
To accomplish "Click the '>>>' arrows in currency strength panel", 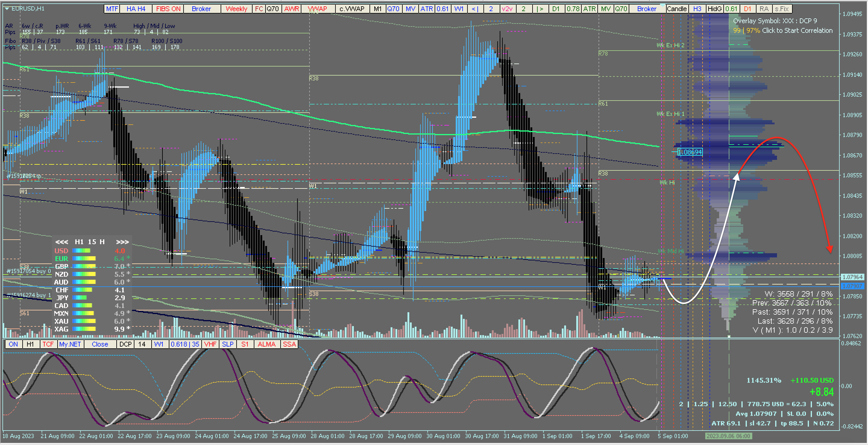I will point(122,242).
